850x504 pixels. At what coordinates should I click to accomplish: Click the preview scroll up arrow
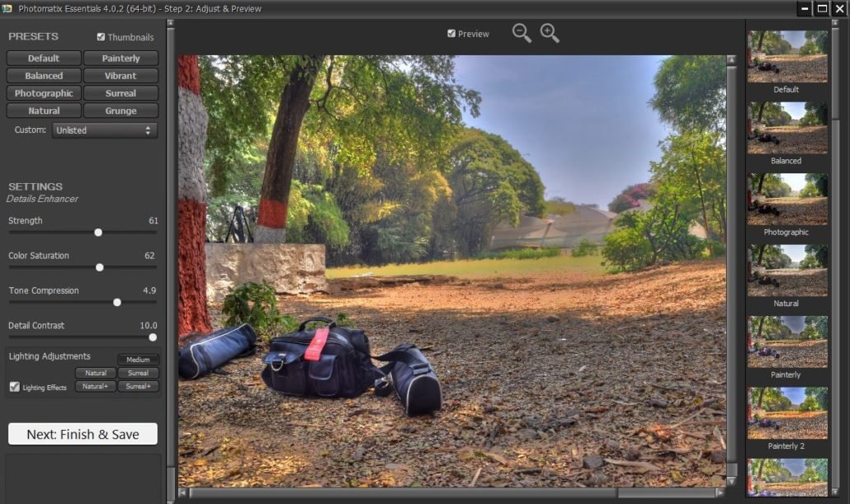point(731,59)
